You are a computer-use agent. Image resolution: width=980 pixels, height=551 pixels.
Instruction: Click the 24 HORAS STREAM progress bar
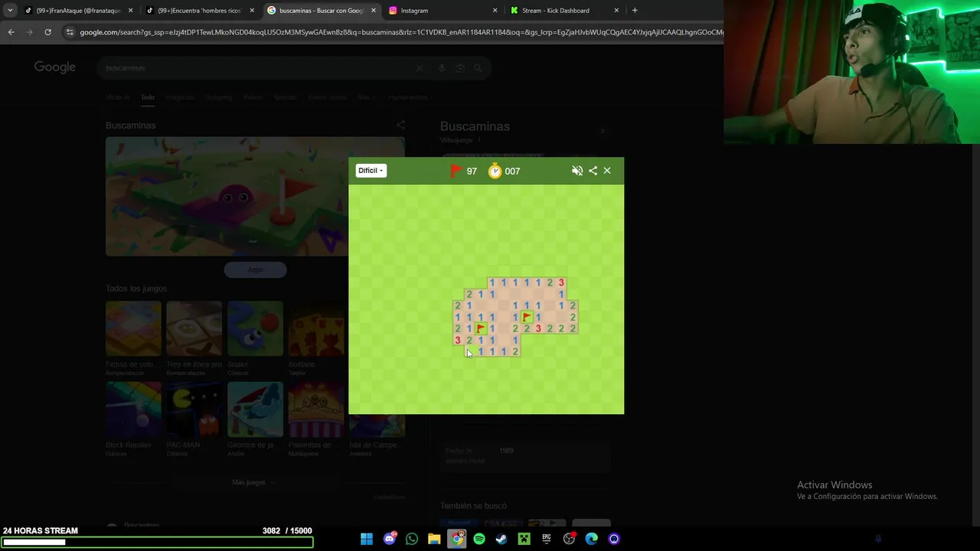coord(157,543)
